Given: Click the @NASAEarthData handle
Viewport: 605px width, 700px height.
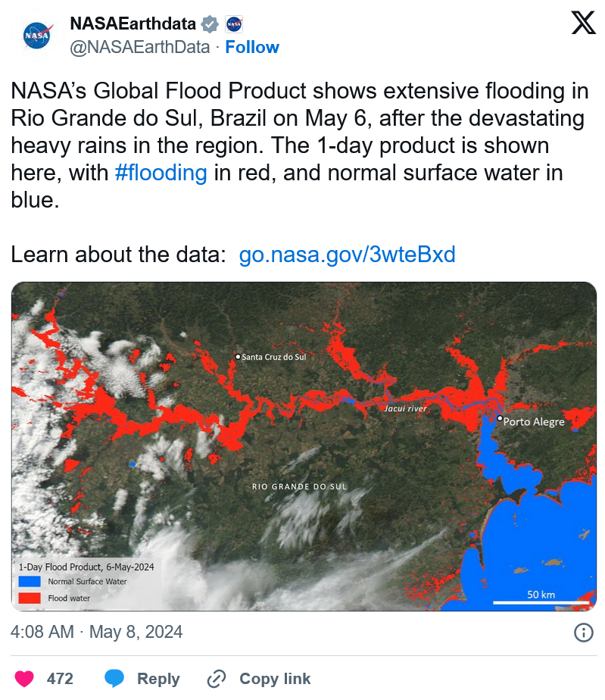Looking at the screenshot, I should click(139, 47).
